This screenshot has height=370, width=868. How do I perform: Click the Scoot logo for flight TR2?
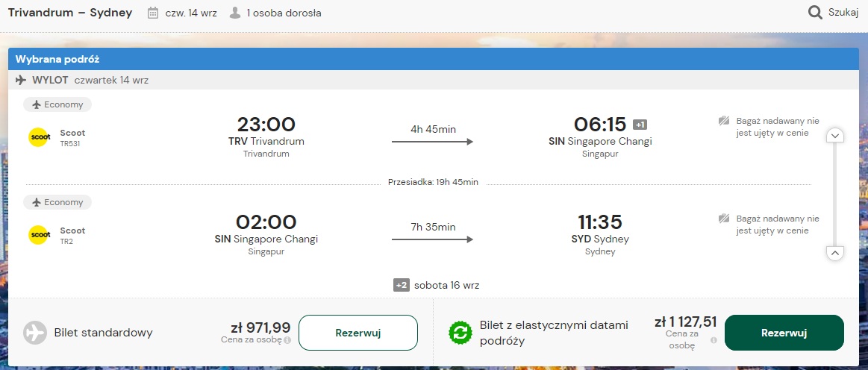pos(40,235)
